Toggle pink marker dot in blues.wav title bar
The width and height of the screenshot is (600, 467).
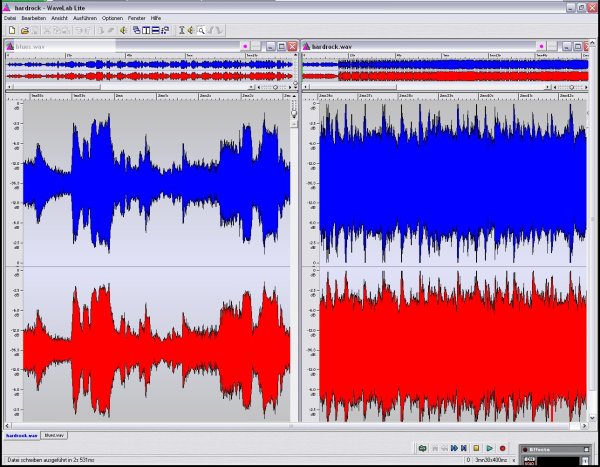click(244, 46)
